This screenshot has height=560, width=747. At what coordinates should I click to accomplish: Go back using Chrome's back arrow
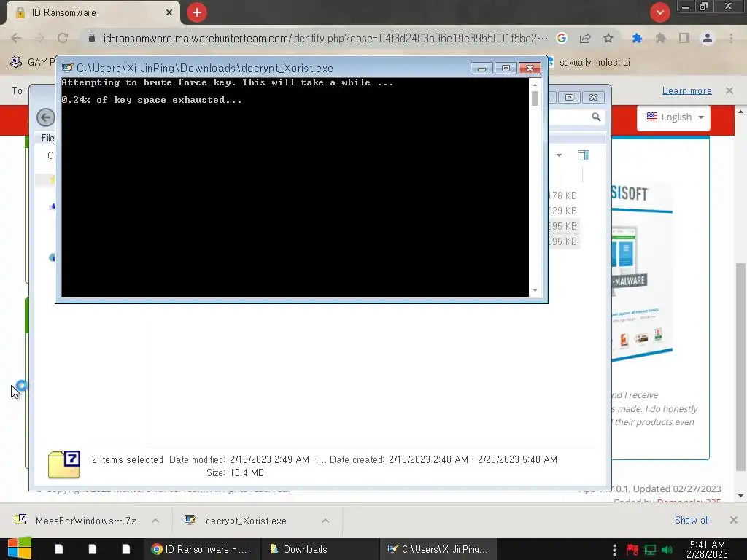click(16, 38)
